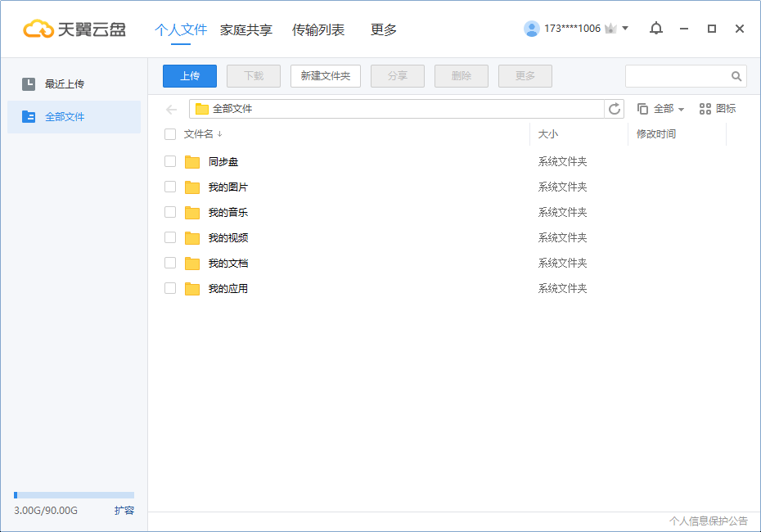Click the blue 上传 button

coord(189,75)
